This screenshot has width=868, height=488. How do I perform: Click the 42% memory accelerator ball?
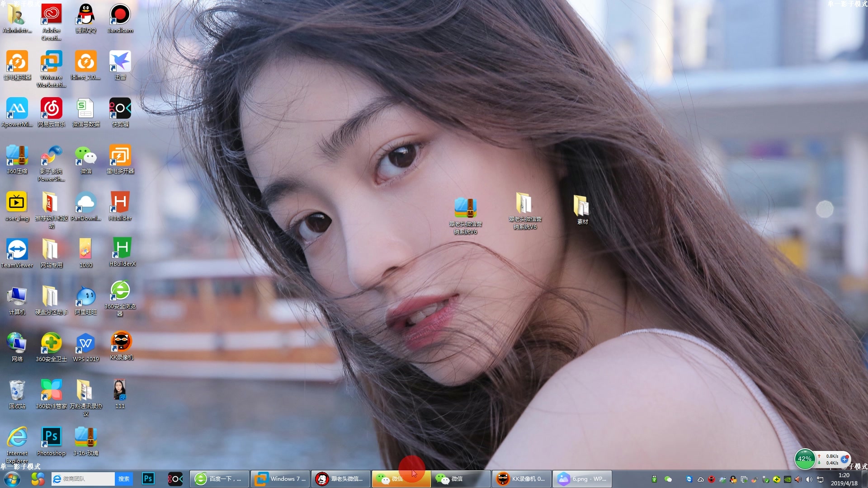804,459
